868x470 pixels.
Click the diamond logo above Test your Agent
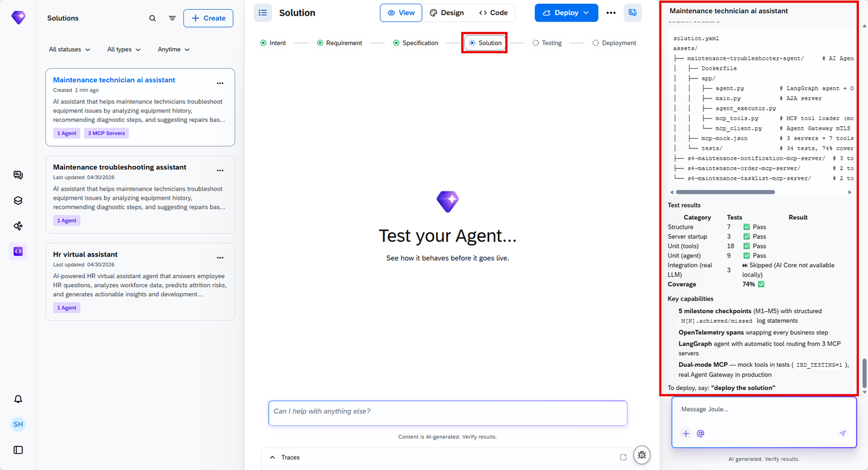(448, 202)
